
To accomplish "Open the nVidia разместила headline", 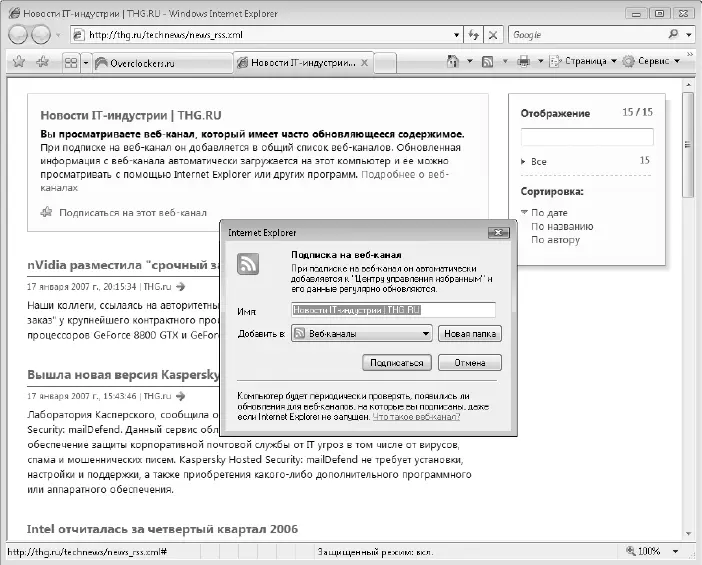I will click(x=124, y=265).
